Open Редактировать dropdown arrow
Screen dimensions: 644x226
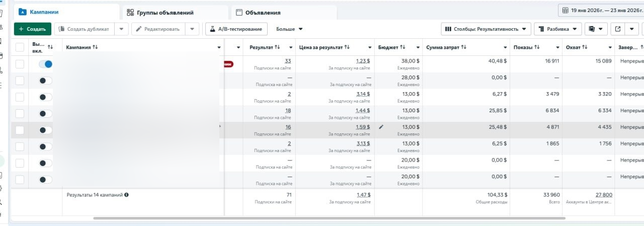click(x=192, y=29)
